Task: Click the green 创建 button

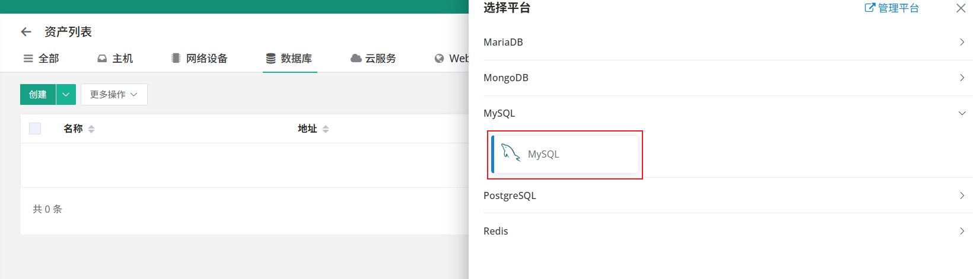Action: [38, 95]
